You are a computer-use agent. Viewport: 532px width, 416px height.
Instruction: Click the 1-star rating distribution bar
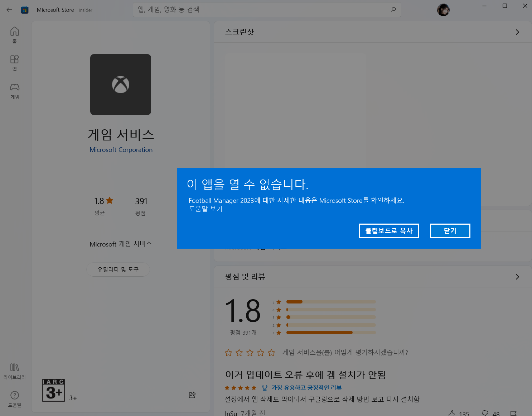coord(331,333)
